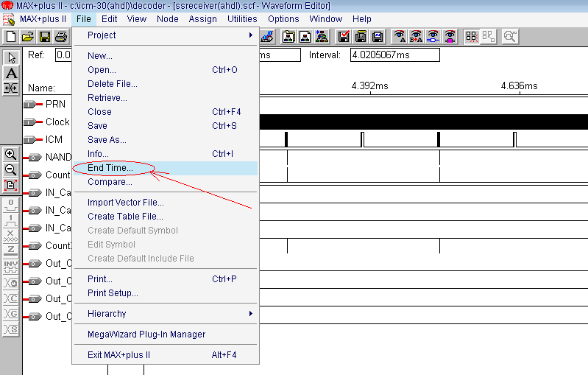The image size is (588, 375).
Task: Choose Info... menu entry
Action: [x=166, y=154]
